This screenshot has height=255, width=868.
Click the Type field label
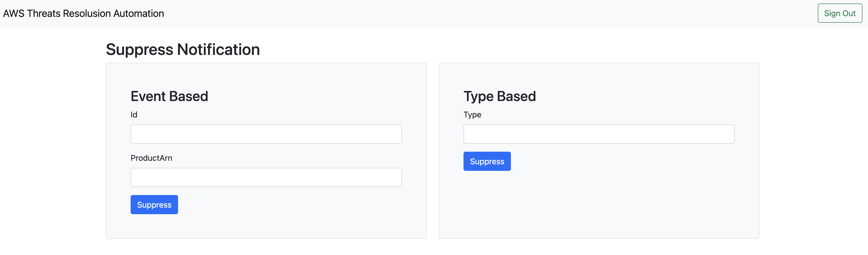(x=472, y=115)
